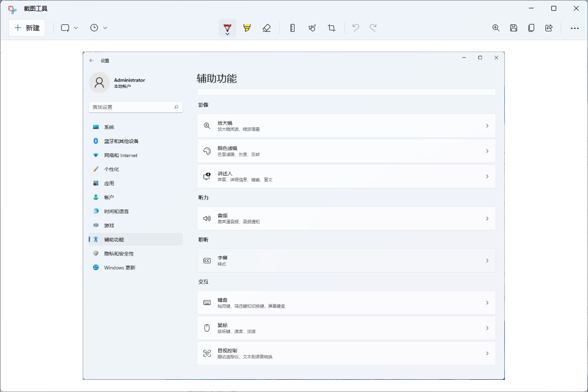The height and width of the screenshot is (392, 588).
Task: Pick the highlighter annotation tool
Action: pyautogui.click(x=247, y=28)
